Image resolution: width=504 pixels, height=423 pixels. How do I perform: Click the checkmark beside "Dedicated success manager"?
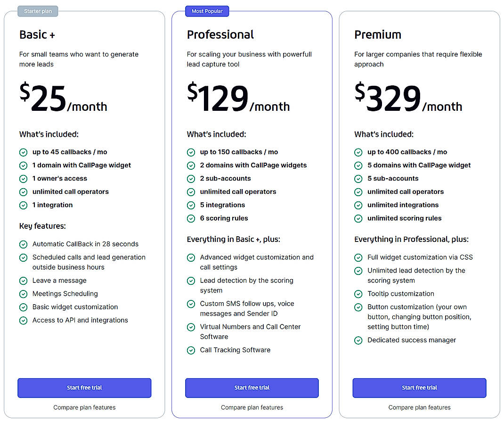(x=358, y=340)
